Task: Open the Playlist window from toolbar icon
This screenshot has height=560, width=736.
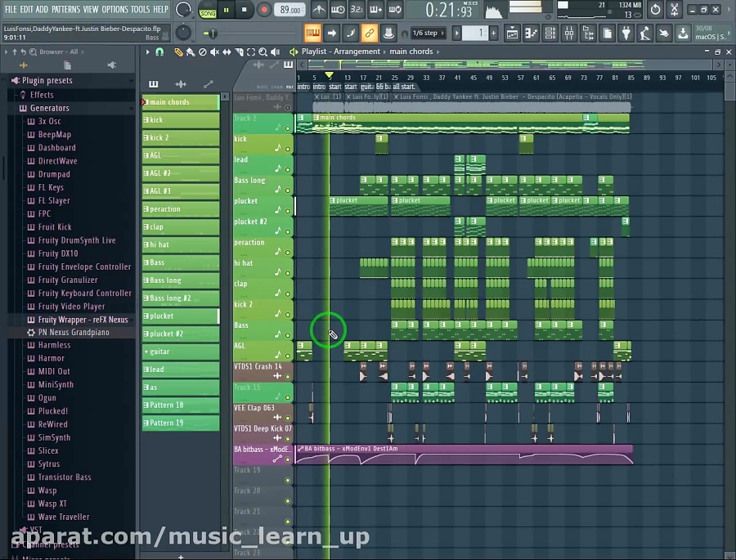Action: 512,34
